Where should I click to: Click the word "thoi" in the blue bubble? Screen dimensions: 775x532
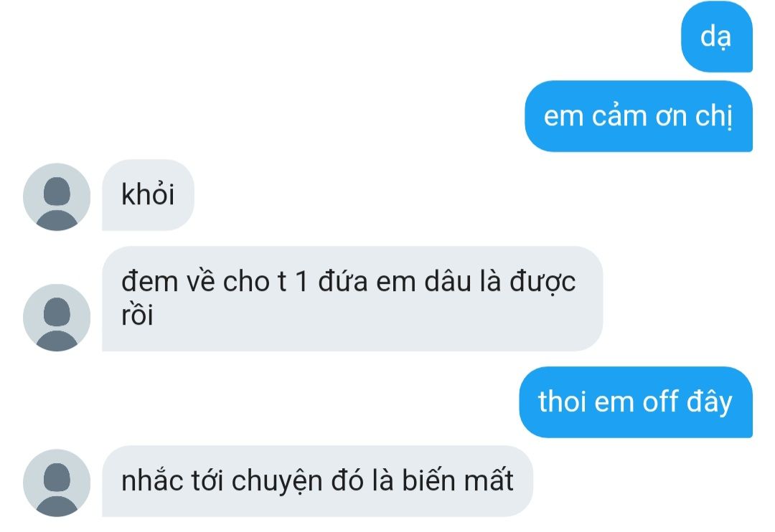point(562,401)
